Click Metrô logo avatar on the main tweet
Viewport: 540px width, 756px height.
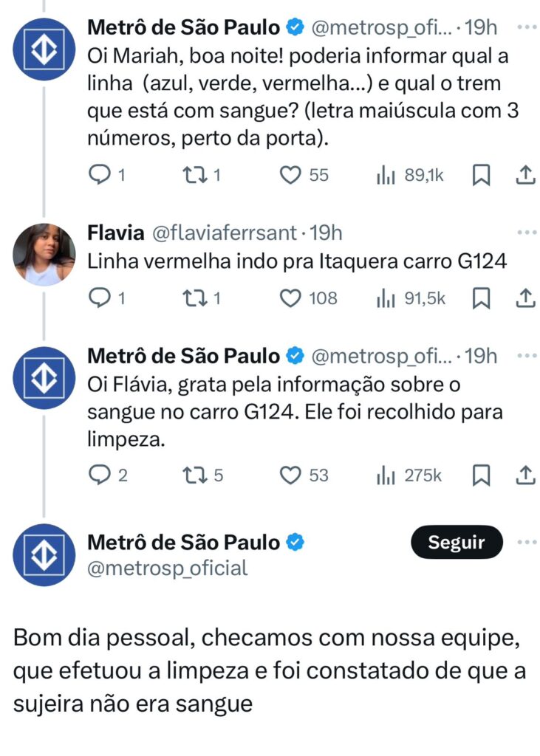[x=44, y=554]
